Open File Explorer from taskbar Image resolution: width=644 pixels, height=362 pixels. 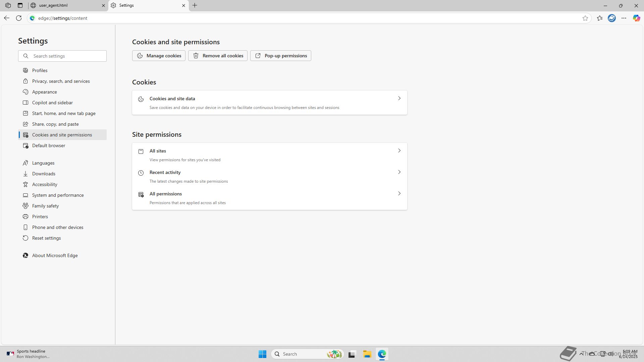tap(367, 354)
